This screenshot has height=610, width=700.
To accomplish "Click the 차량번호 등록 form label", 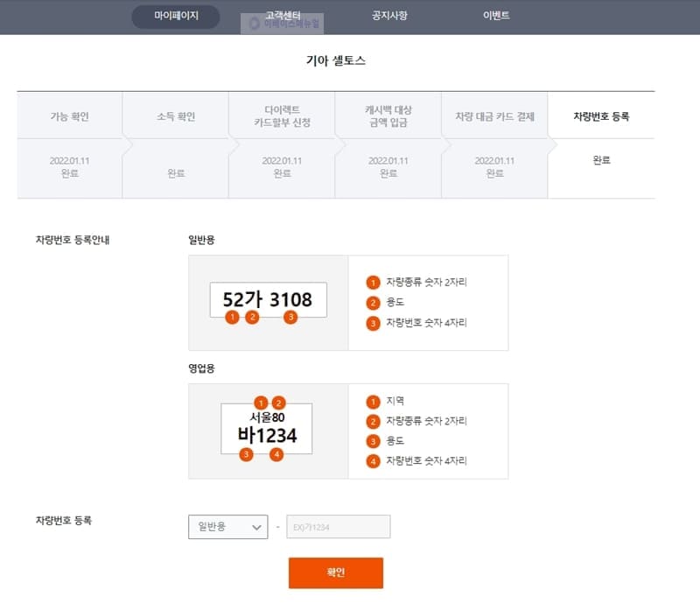I will 63,520.
